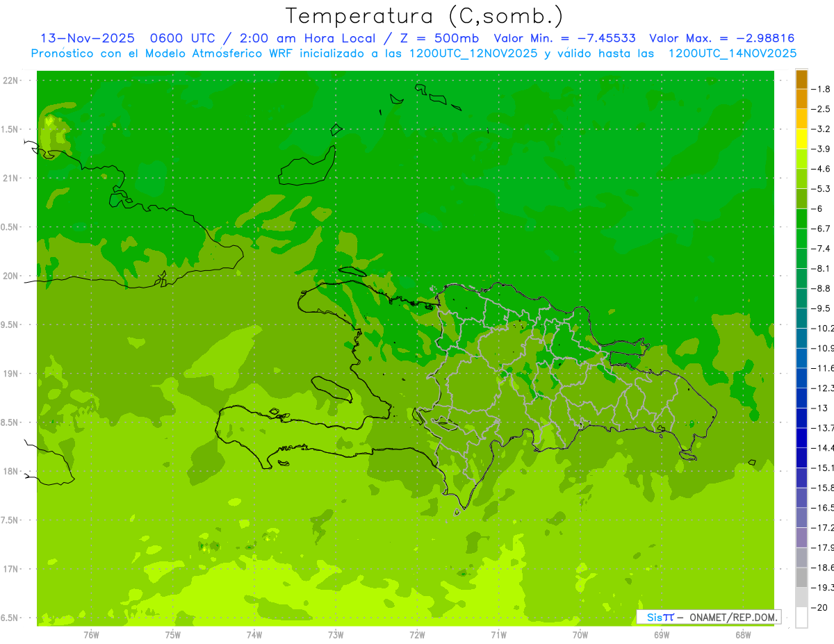The height and width of the screenshot is (644, 834).
Task: Click the '22N' latitude label
Action: [x=11, y=81]
